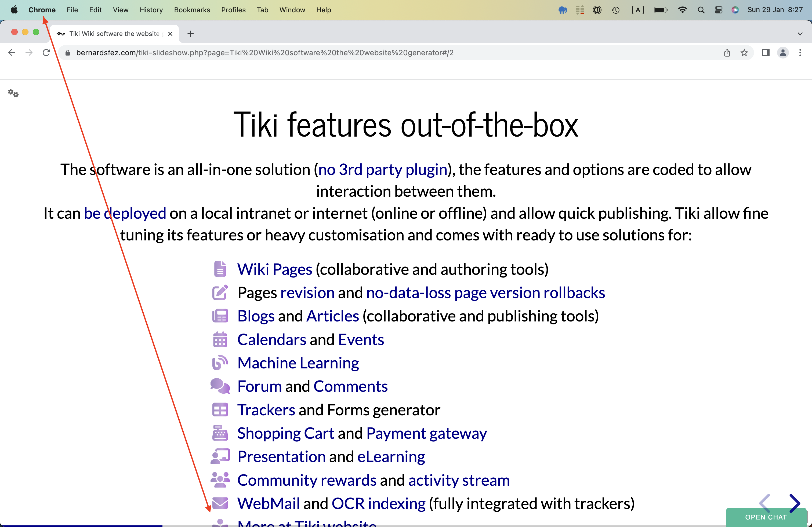Open Siri from the menu bar
This screenshot has height=527, width=812.
click(x=735, y=10)
